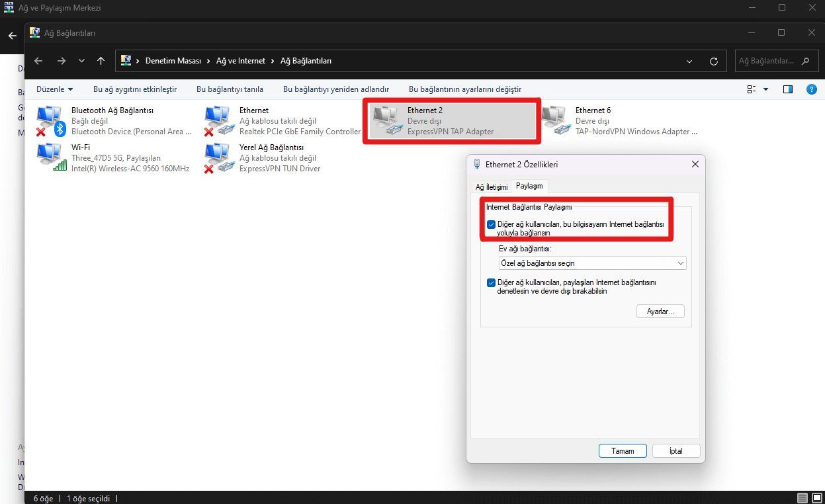825x504 pixels.
Task: Open address bar history dropdown
Action: (x=689, y=61)
